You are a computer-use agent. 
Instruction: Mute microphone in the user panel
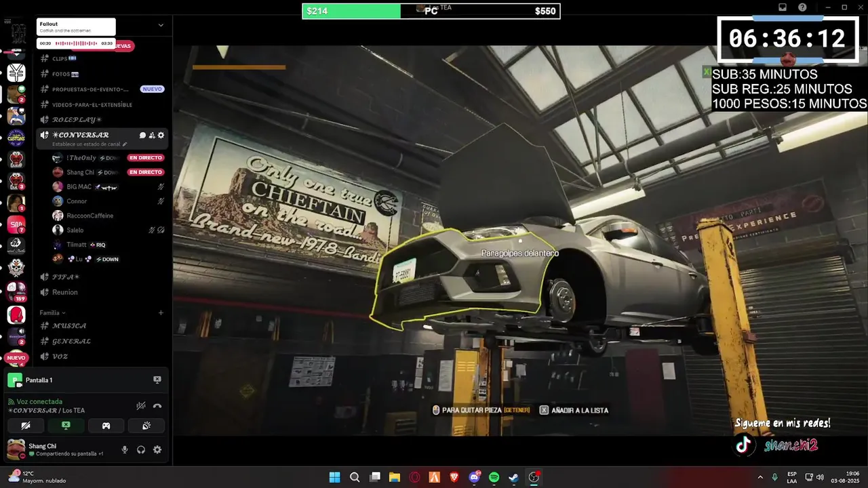pyautogui.click(x=124, y=449)
